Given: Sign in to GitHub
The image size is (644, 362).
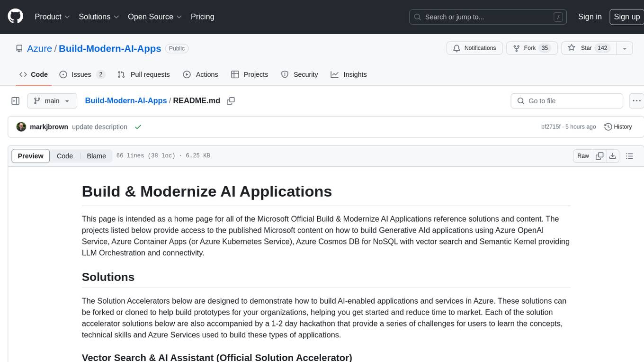Looking at the screenshot, I should 590,17.
